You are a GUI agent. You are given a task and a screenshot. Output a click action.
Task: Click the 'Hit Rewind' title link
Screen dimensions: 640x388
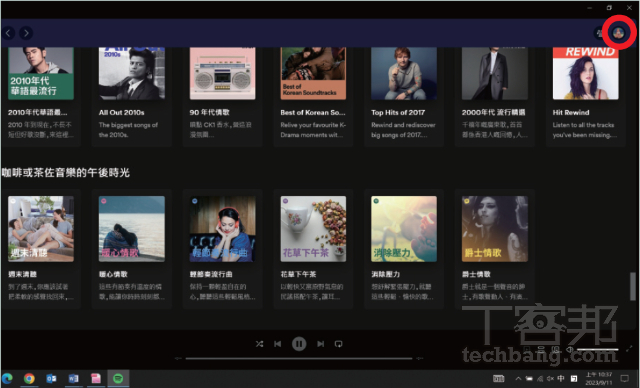click(571, 112)
